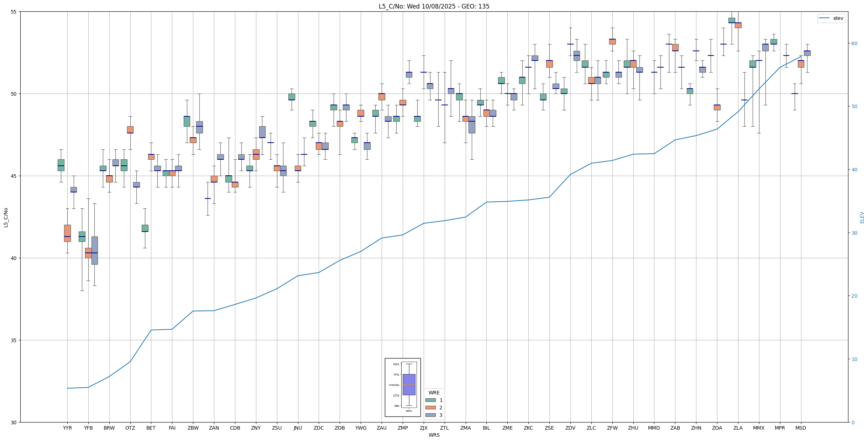Click the YYR x-axis tick label

point(67,428)
